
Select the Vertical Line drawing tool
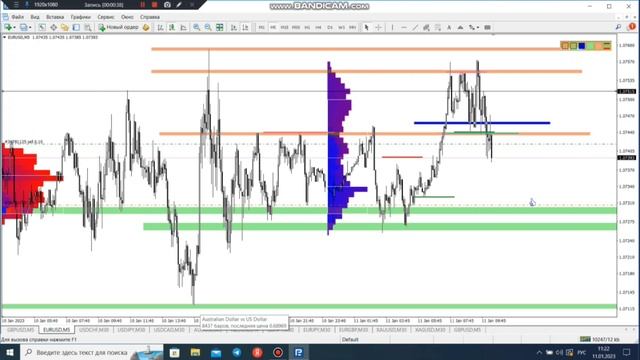[x=392, y=27]
